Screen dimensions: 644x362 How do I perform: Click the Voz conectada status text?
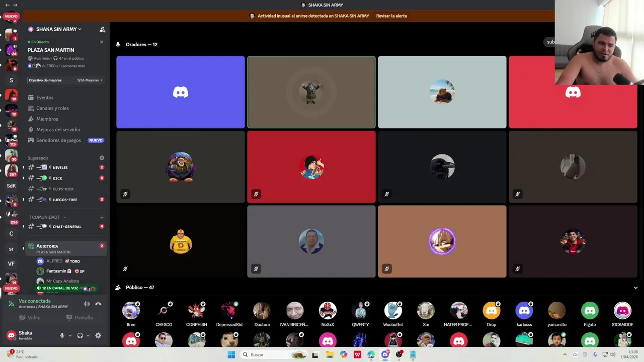35,301
